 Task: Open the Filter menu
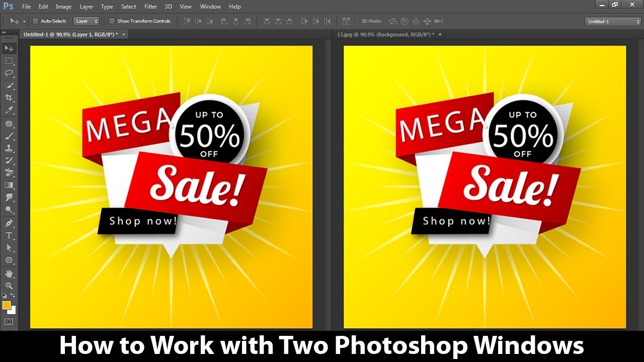pyautogui.click(x=151, y=7)
